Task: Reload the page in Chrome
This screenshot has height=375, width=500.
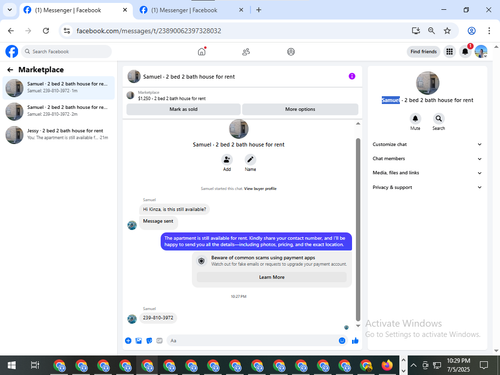Action: tap(46, 31)
